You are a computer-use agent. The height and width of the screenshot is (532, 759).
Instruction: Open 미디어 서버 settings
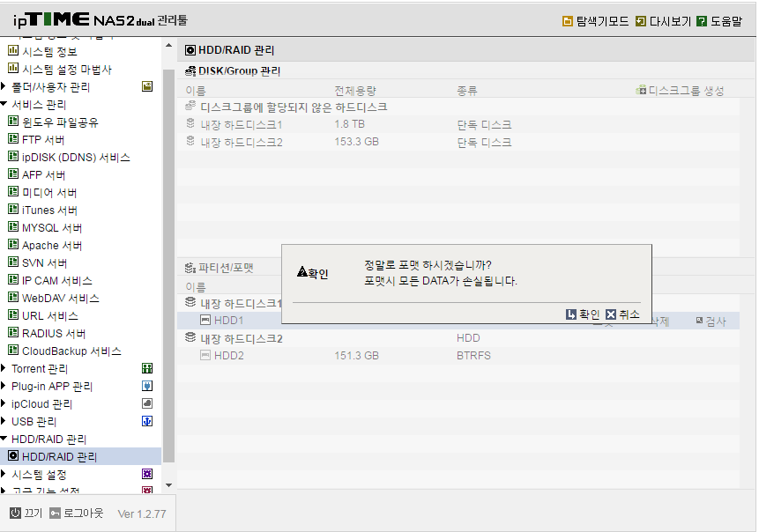[x=42, y=193]
